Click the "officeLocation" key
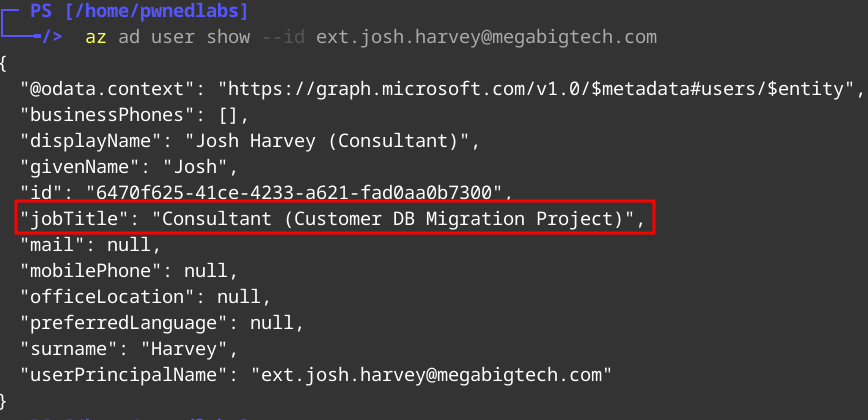The image size is (868, 420). (96, 297)
